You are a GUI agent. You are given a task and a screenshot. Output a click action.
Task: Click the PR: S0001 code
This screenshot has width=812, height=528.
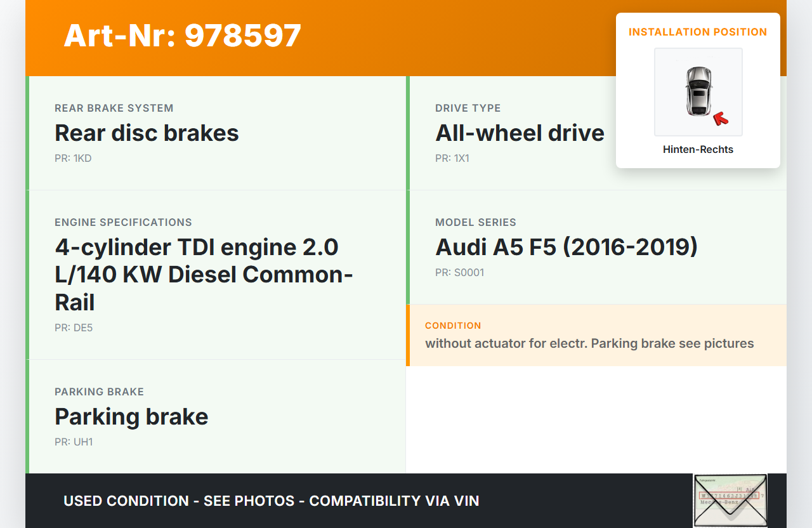pos(459,273)
